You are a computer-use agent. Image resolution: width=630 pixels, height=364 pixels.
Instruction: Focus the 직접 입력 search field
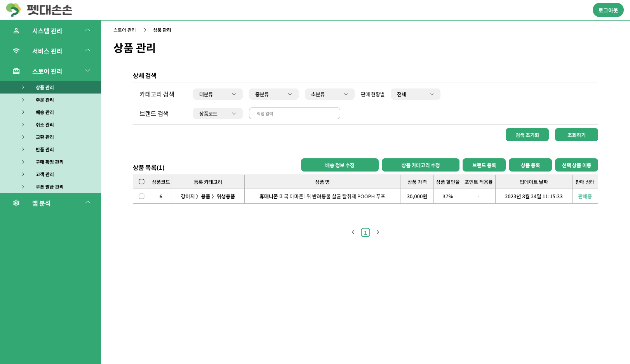(x=294, y=113)
